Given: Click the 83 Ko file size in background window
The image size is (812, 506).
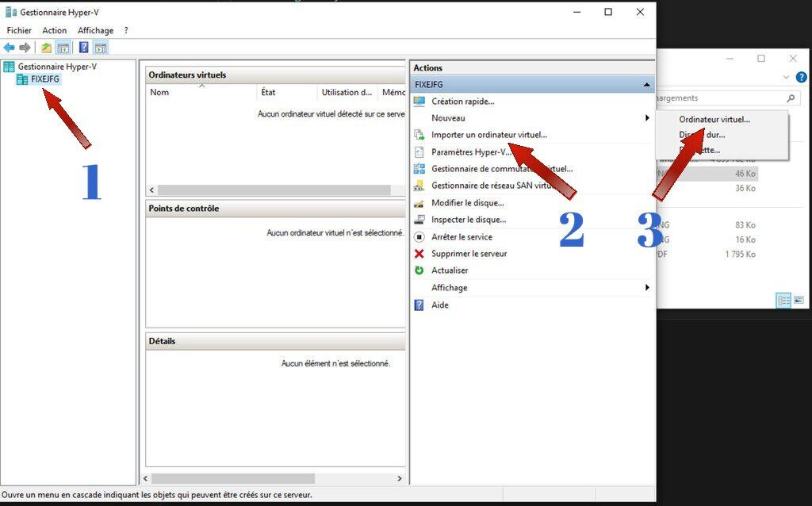Looking at the screenshot, I should click(x=745, y=224).
